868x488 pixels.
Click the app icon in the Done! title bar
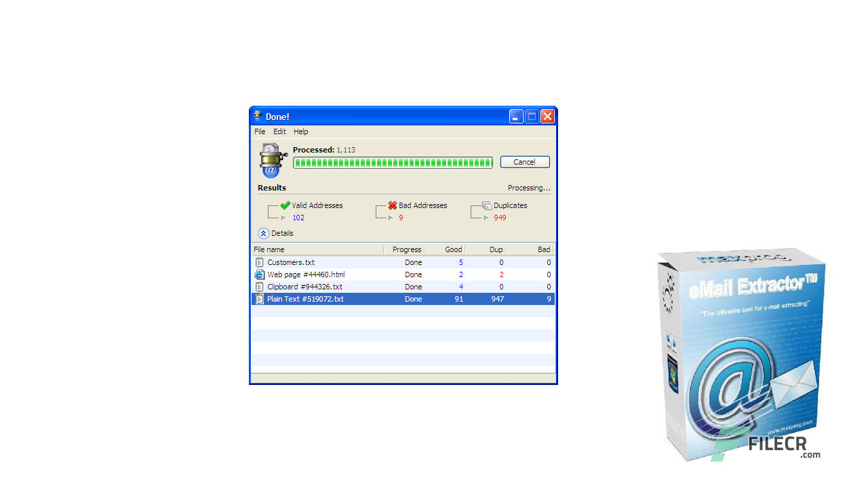258,116
